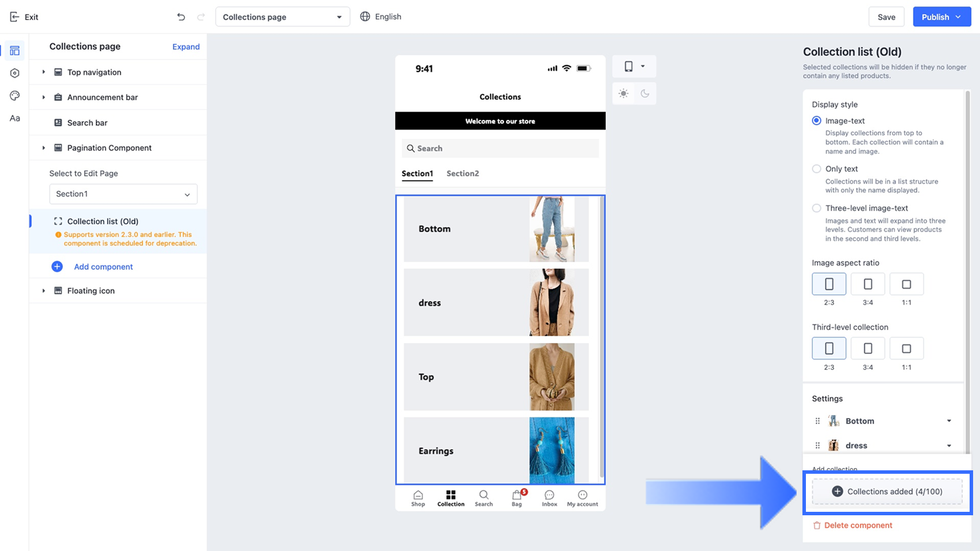Click the Search field in preview

[500, 148]
